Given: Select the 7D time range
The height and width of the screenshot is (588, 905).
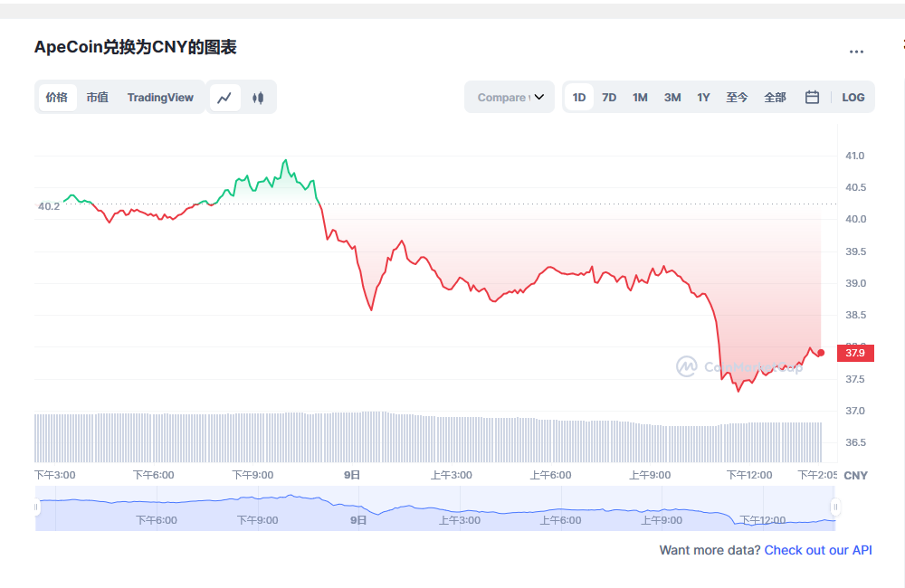Looking at the screenshot, I should coord(609,97).
